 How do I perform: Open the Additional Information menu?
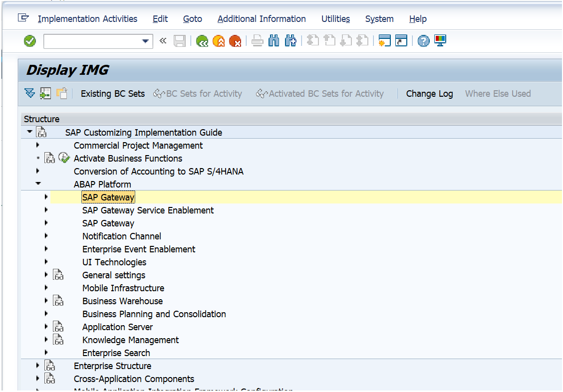click(262, 18)
